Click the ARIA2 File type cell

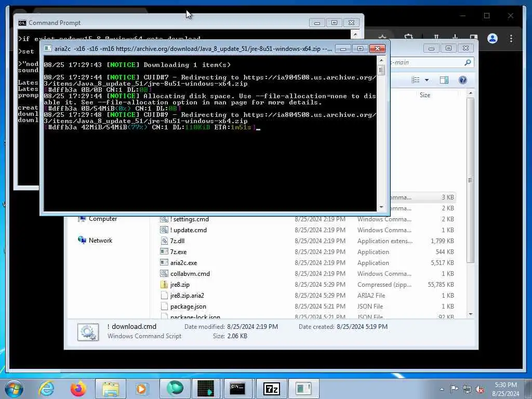click(x=371, y=296)
